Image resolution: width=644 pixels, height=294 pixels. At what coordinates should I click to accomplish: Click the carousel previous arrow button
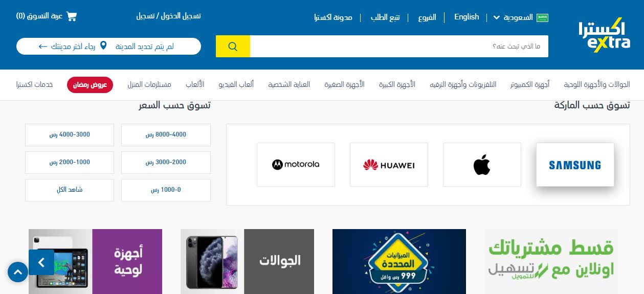41,262
